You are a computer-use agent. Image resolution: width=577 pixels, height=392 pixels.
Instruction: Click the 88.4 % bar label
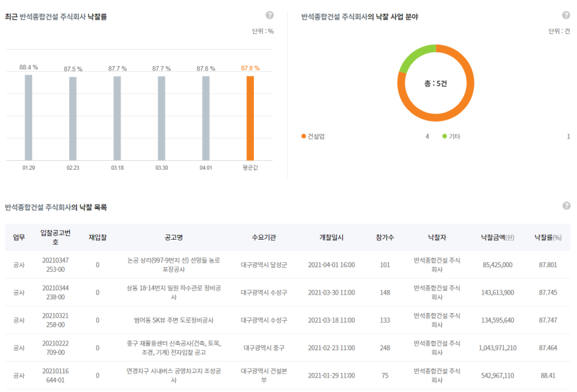tap(29, 68)
